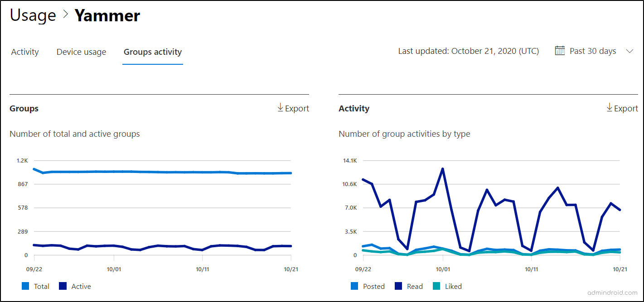The height and width of the screenshot is (302, 644).
Task: Open the Past 30 days date range dropdown
Action: click(592, 51)
